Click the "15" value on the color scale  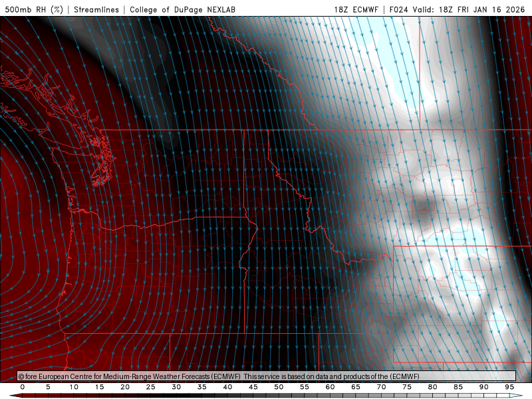(99, 387)
